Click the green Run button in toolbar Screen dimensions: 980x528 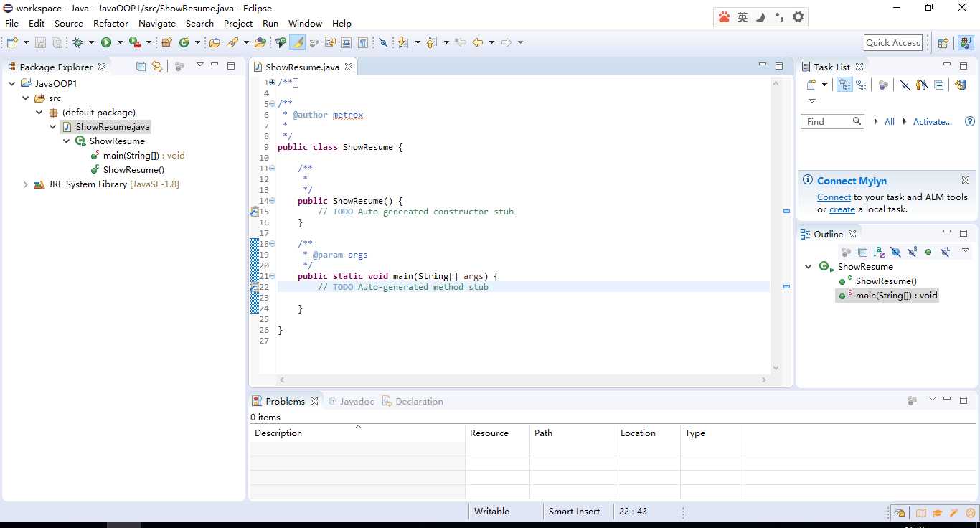106,43
